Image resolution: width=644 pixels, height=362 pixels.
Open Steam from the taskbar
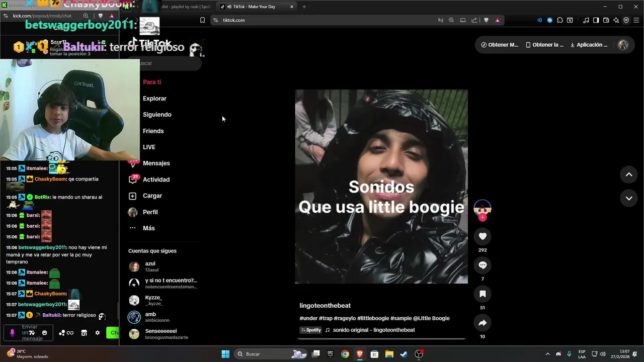coord(404,354)
